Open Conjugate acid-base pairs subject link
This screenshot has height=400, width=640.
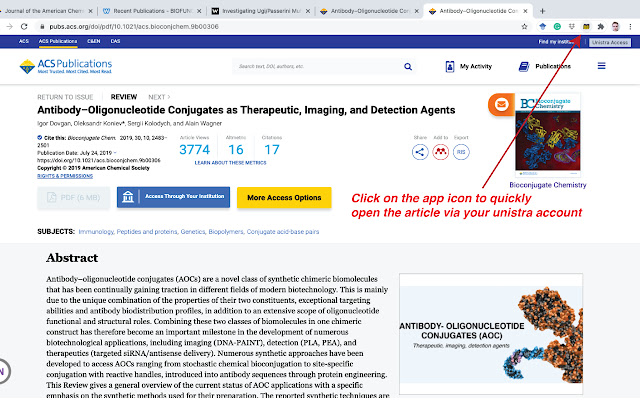coord(283,232)
